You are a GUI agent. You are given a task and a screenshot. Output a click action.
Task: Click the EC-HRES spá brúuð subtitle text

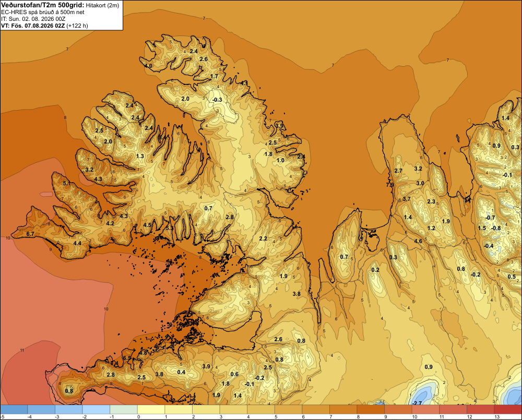tap(42, 12)
